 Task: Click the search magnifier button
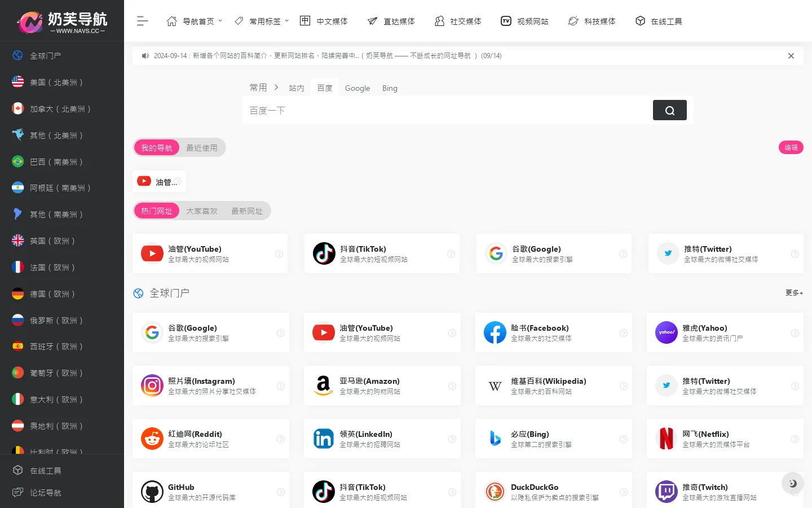pos(669,110)
